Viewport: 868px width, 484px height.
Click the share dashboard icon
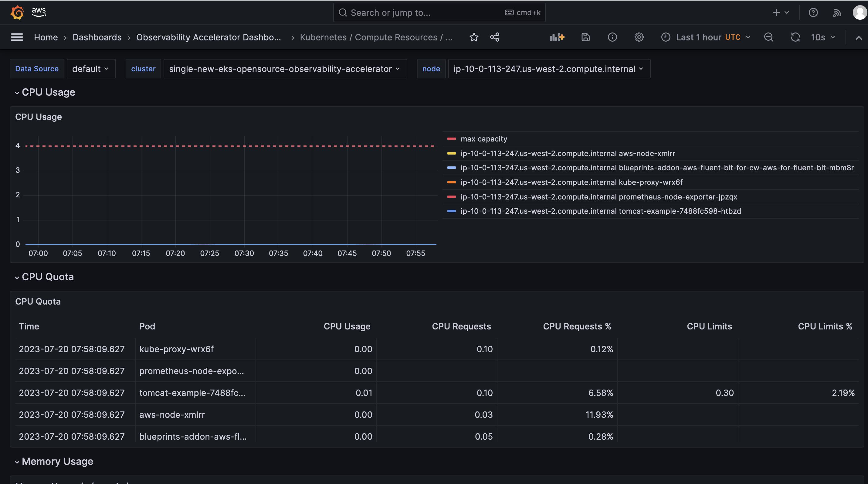coord(495,37)
